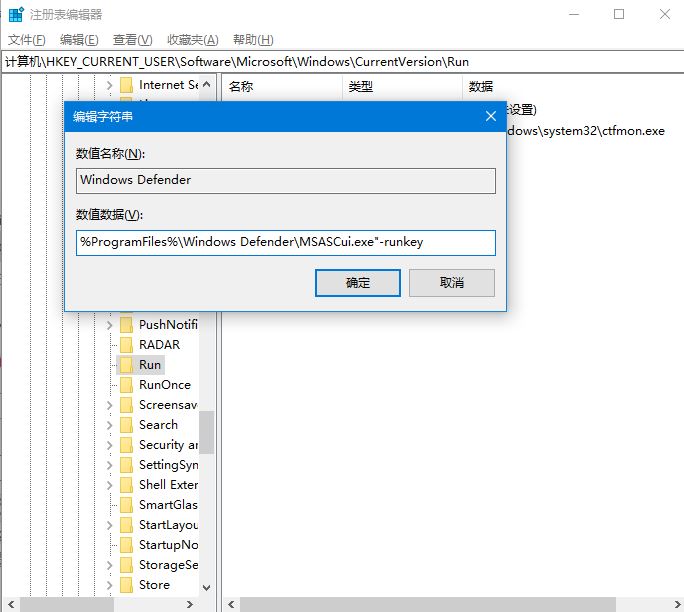Maximize the Registry Editor window
The height and width of the screenshot is (612, 684).
tap(619, 14)
